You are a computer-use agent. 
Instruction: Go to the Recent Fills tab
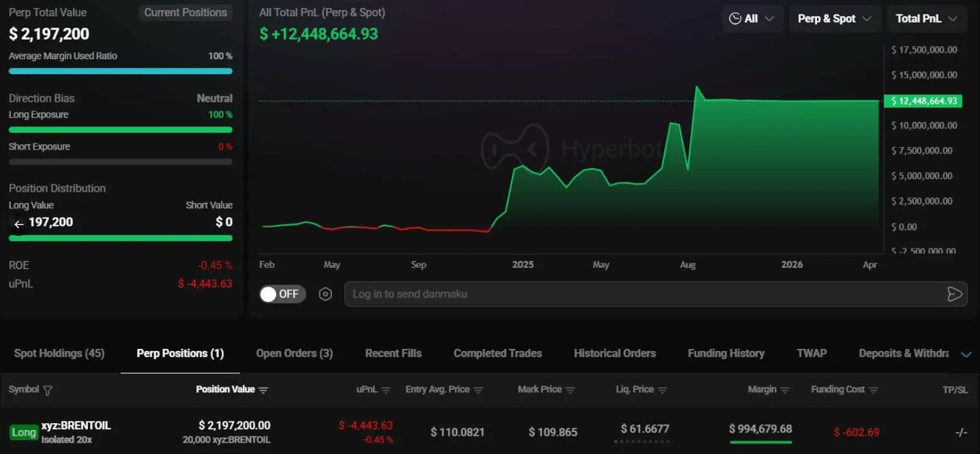click(393, 353)
